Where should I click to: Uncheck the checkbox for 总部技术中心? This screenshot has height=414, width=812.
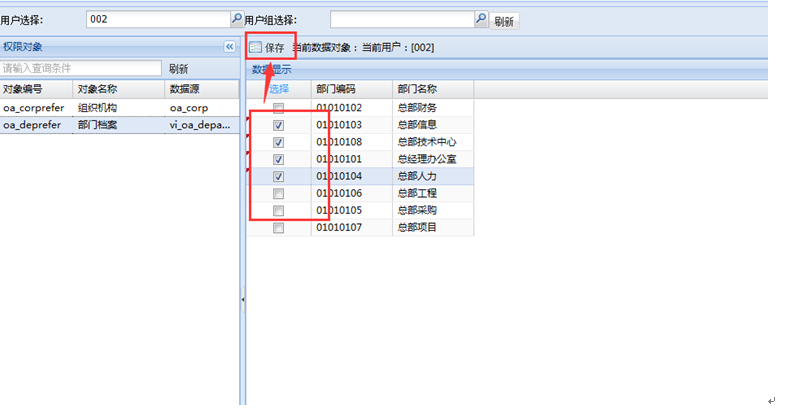click(x=279, y=142)
